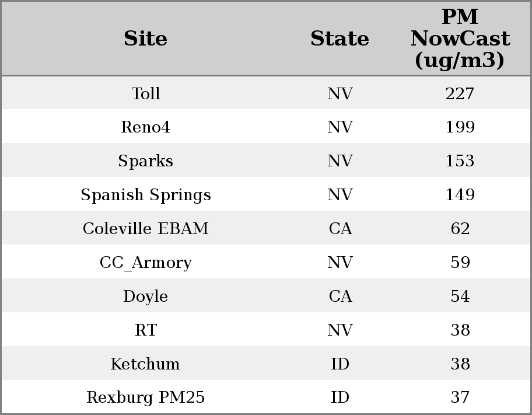Click the 227 PM value for Toll
The image size is (532, 415).
[460, 93]
